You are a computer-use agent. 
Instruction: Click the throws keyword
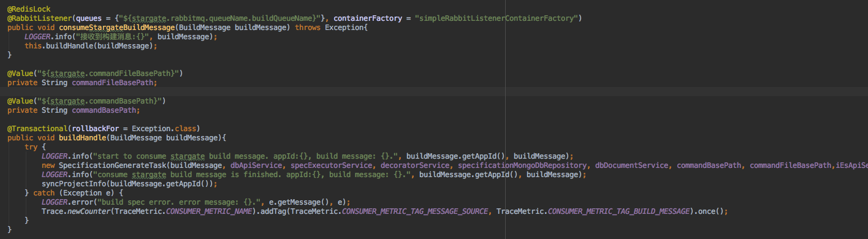pos(308,28)
